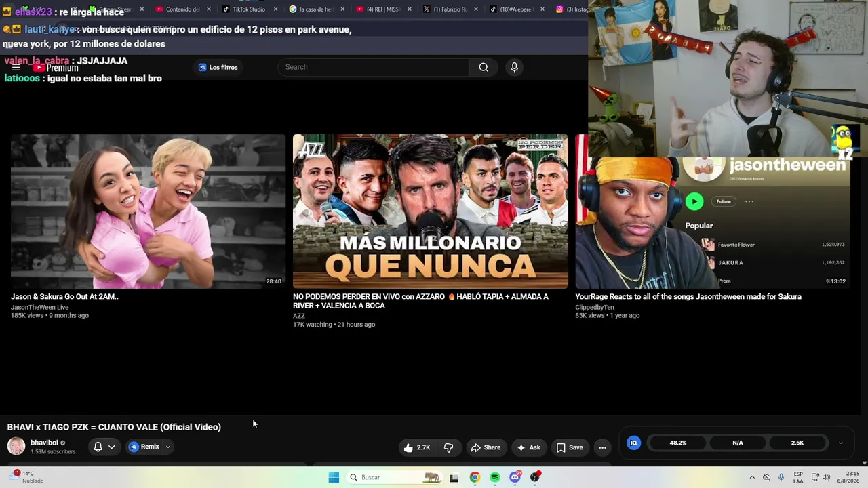The width and height of the screenshot is (868, 488).
Task: Click the Ask button
Action: 529,447
